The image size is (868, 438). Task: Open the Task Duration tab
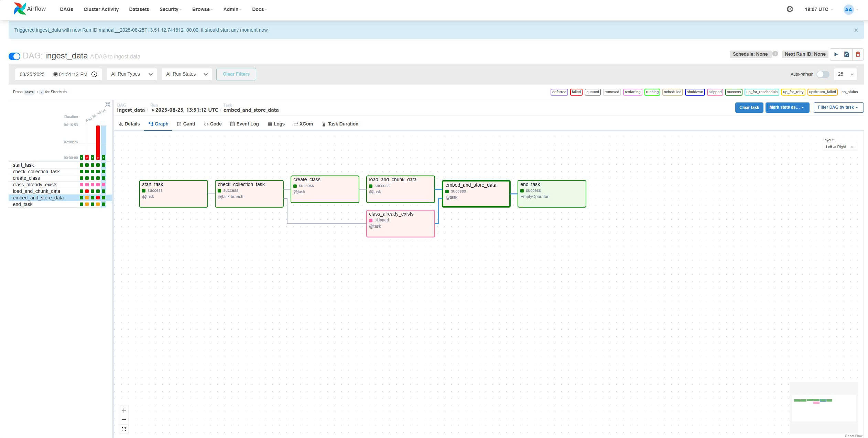(340, 124)
